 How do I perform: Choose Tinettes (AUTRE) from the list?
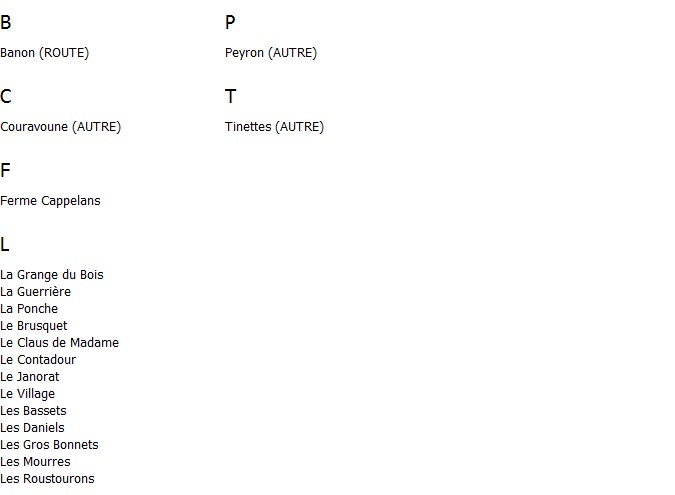pos(274,127)
